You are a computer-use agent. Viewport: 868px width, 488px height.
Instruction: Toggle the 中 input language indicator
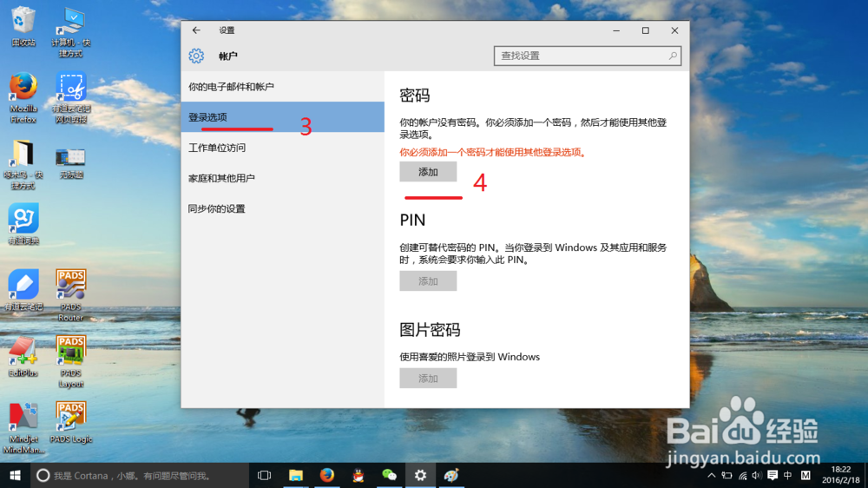[x=788, y=475]
